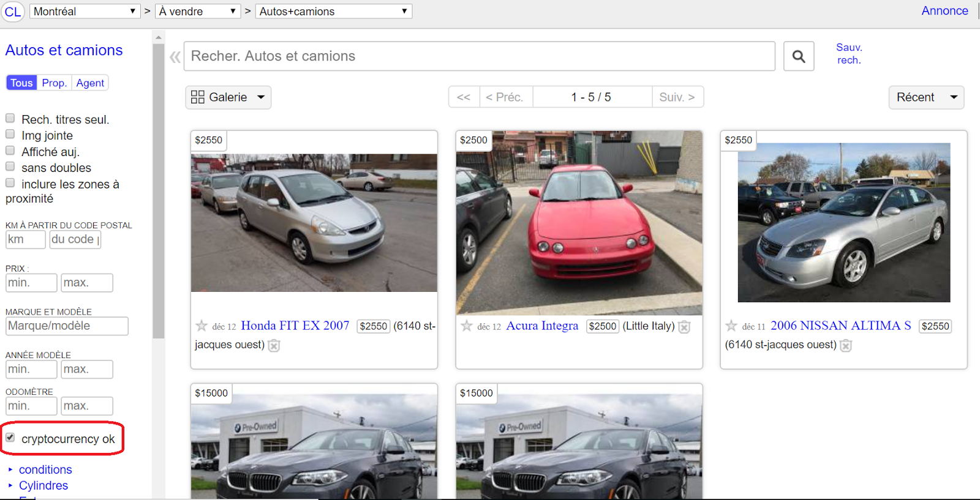Toggle 'Rech. titres seul.' checkbox
980x500 pixels.
click(x=10, y=118)
